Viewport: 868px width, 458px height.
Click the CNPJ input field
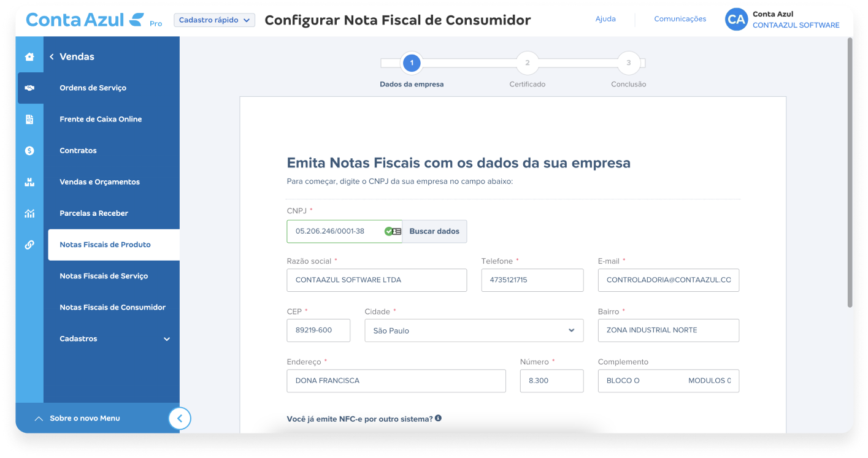click(x=344, y=231)
